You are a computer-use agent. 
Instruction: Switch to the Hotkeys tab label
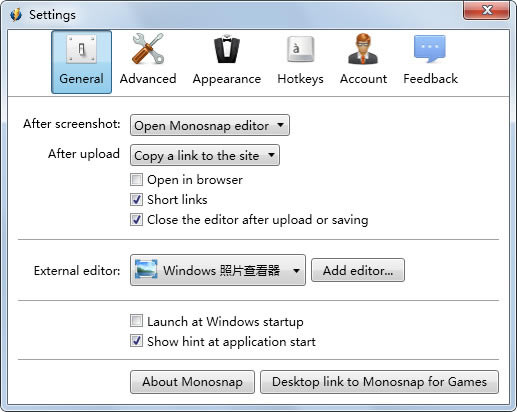[300, 79]
